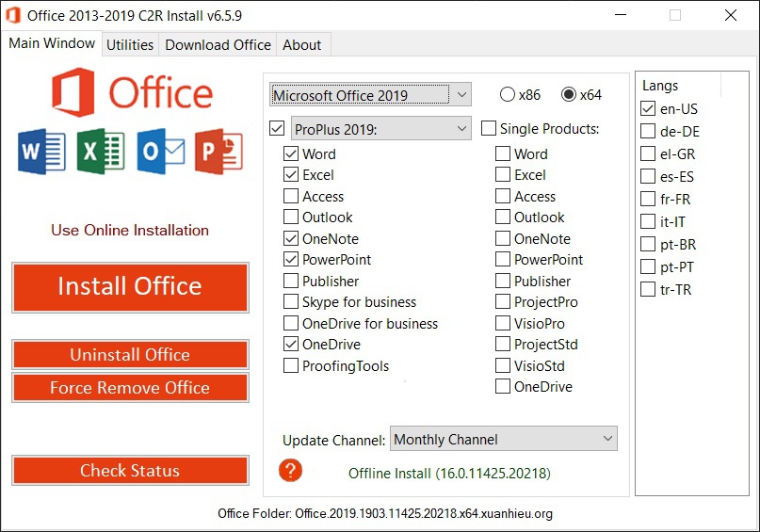This screenshot has height=532, width=760.
Task: Check Word under Single Products
Action: tap(503, 153)
